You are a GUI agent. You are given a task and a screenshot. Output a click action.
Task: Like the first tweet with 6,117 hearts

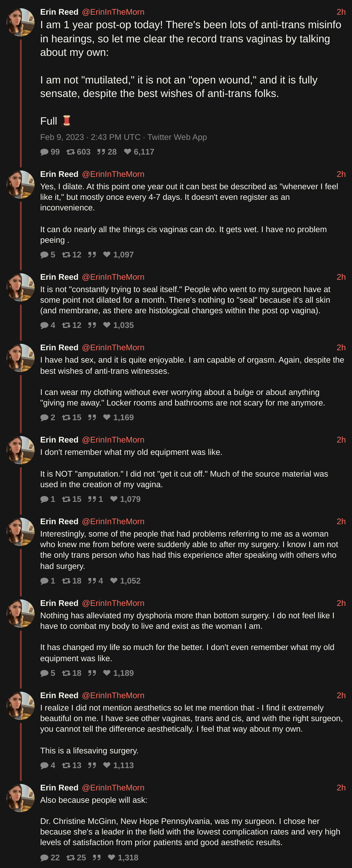pos(128,152)
